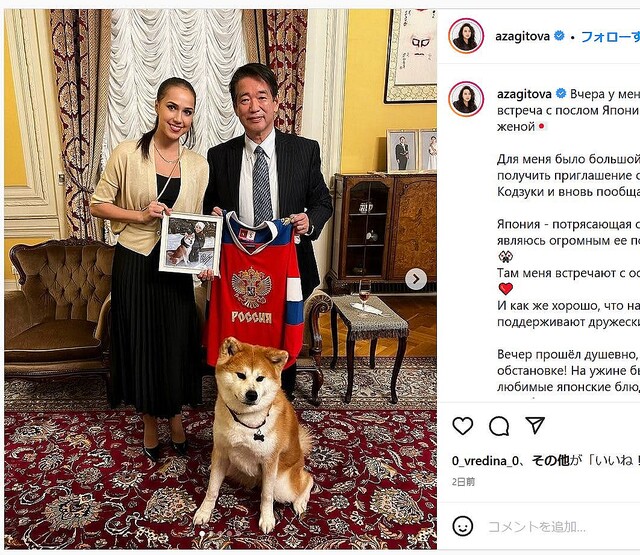Open azagitova username link in header

click(x=522, y=36)
